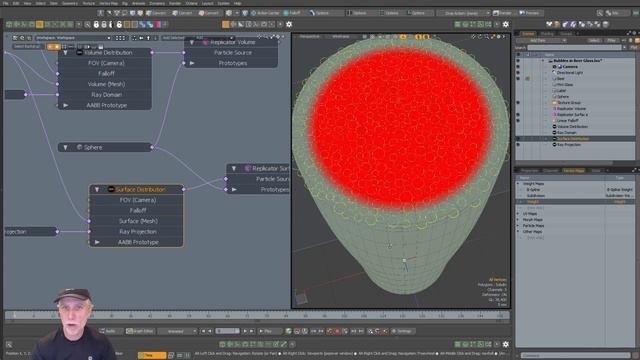640x360 pixels.
Task: Switch to the Items tab in scene panel
Action: [x=528, y=34]
